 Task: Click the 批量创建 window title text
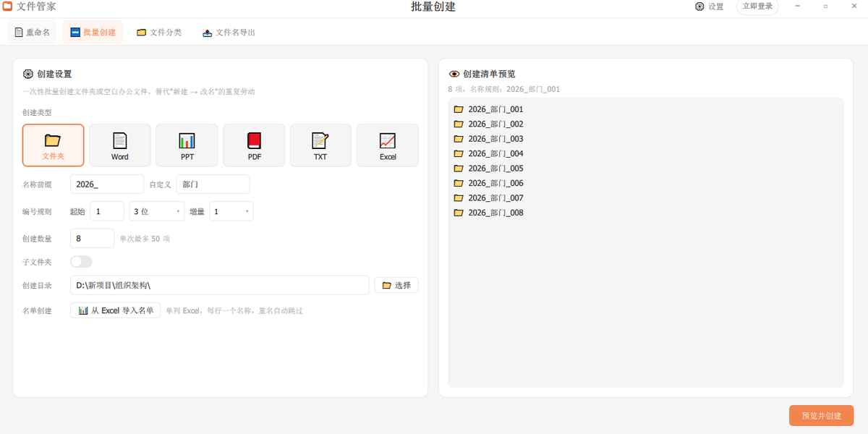click(x=433, y=7)
